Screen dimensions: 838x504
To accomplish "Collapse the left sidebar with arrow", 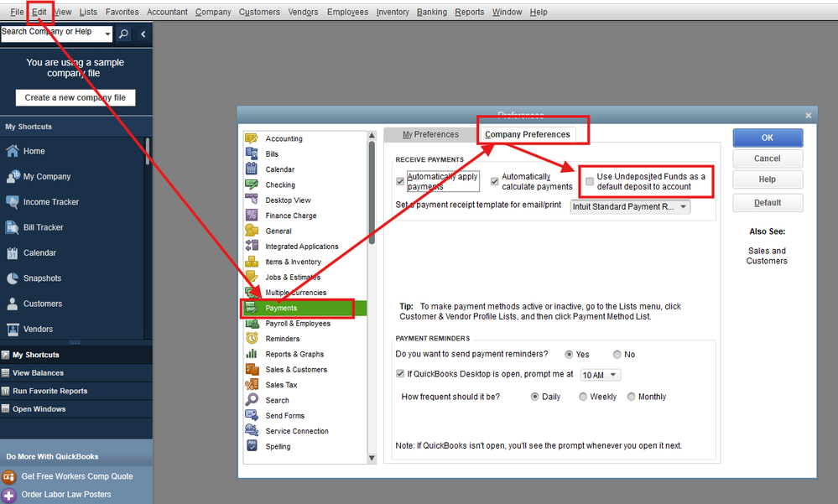I will [143, 34].
